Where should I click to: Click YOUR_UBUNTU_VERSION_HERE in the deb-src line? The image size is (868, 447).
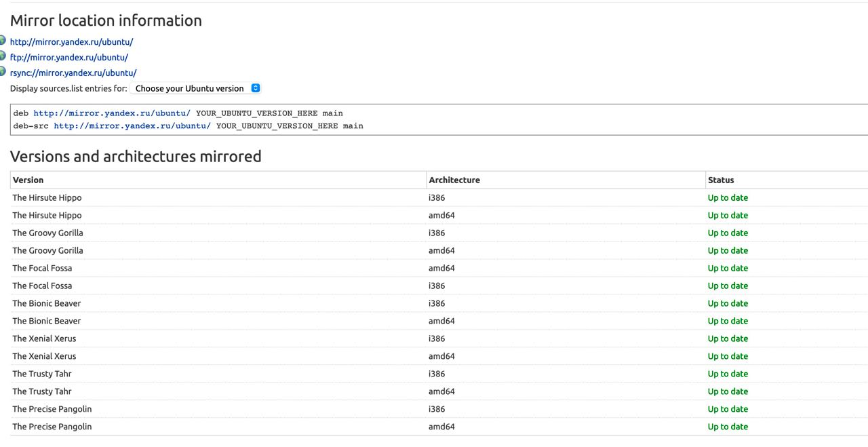(277, 126)
